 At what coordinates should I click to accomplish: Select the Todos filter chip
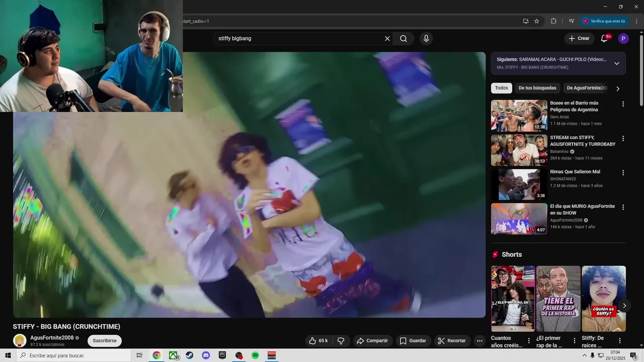[x=502, y=88]
